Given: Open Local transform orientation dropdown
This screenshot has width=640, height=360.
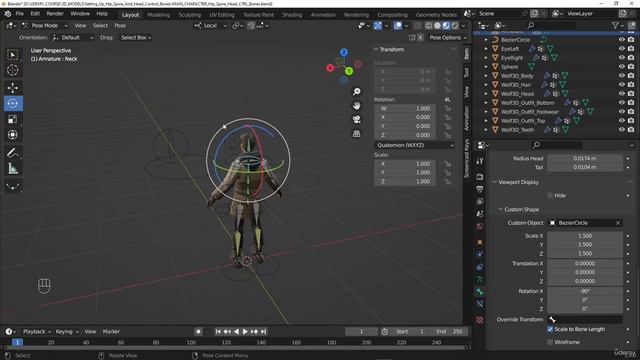Looking at the screenshot, I should [x=210, y=25].
